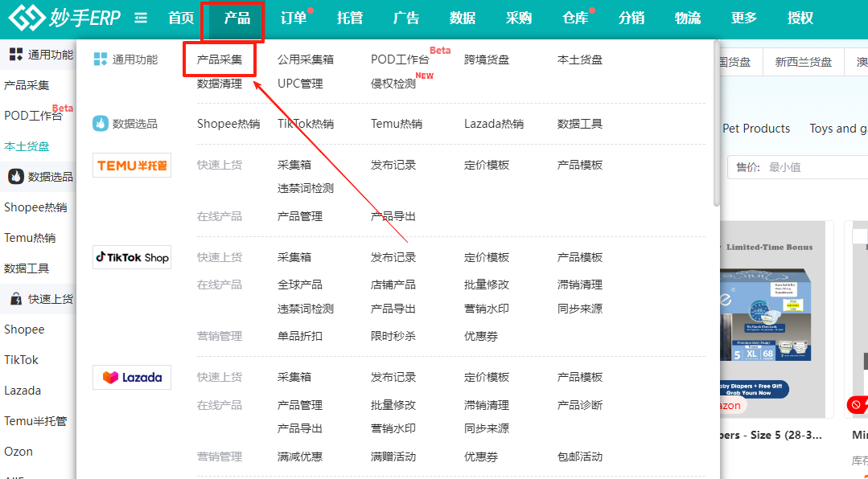Click the 妙手ERP logo
This screenshot has height=479, width=868.
(64, 18)
